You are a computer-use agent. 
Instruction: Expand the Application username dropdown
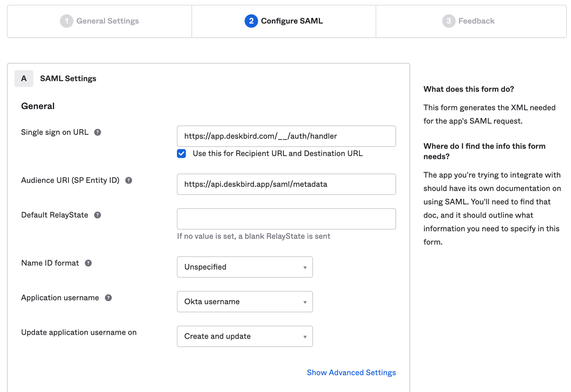[x=244, y=302]
